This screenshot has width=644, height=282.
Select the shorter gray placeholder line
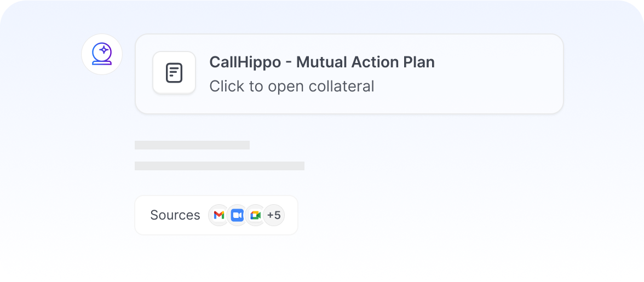click(192, 145)
